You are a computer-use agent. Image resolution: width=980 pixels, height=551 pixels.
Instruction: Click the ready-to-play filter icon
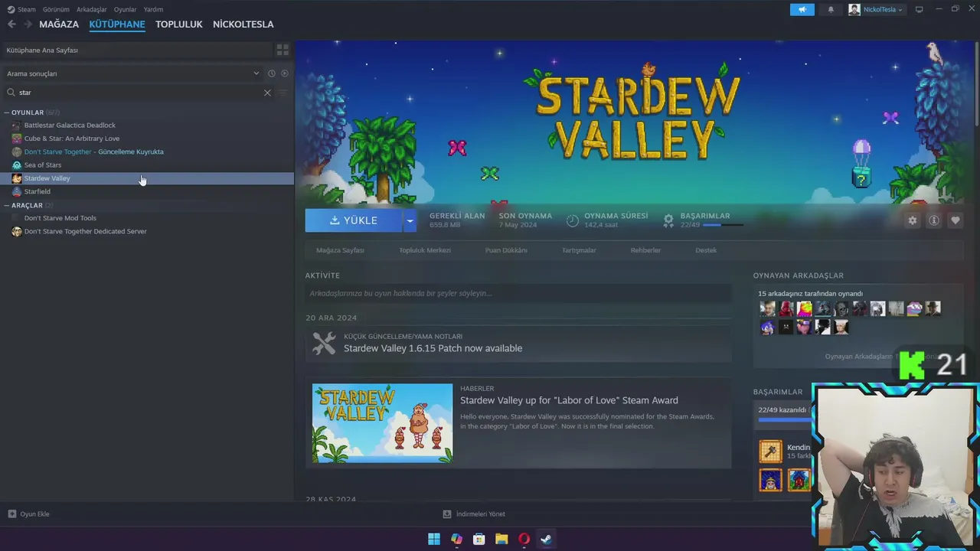click(x=284, y=73)
